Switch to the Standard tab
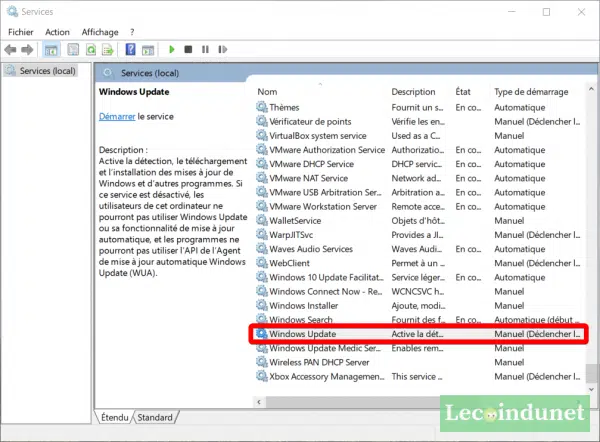 click(155, 417)
